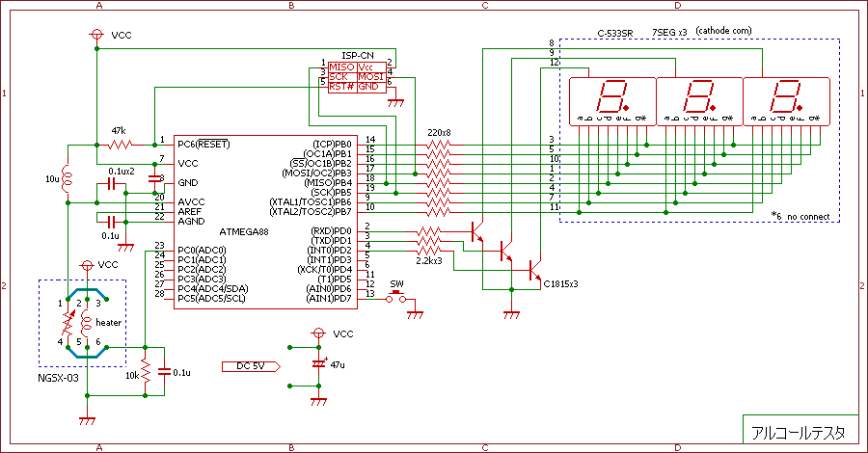Select the horizontal capacitor under the 0.1ux2 label

pyautogui.click(x=111, y=184)
